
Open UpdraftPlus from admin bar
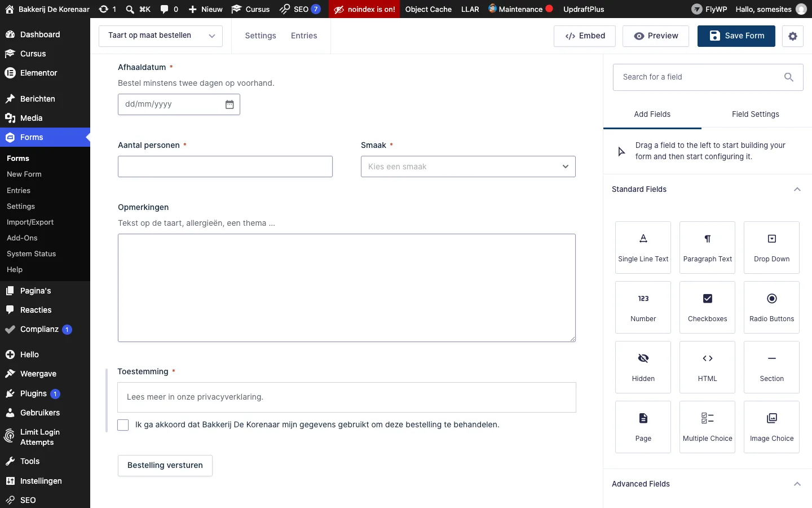point(584,9)
